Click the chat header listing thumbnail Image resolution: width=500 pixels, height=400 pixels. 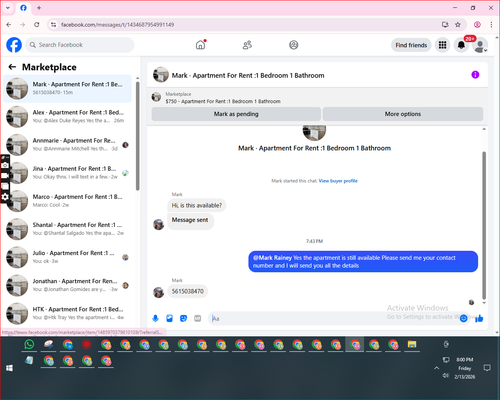tap(161, 75)
